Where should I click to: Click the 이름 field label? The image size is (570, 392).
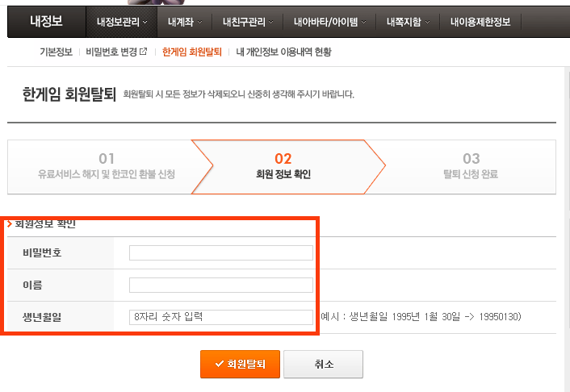coord(32,285)
